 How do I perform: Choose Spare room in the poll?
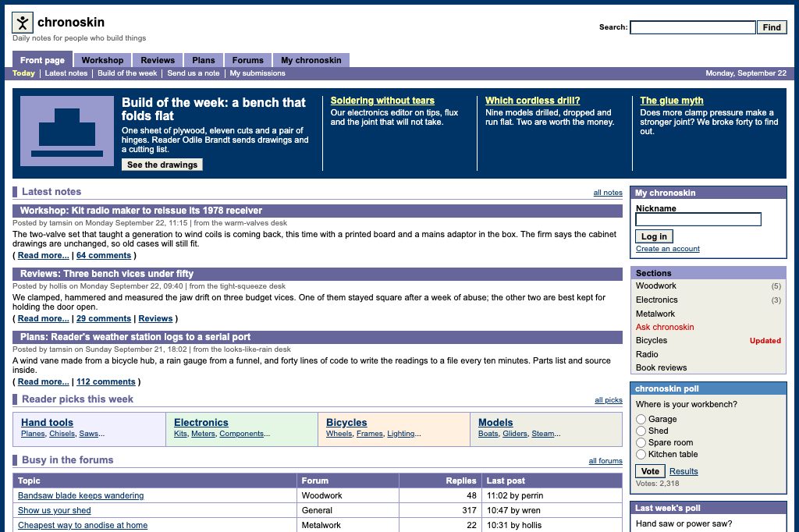coord(641,443)
